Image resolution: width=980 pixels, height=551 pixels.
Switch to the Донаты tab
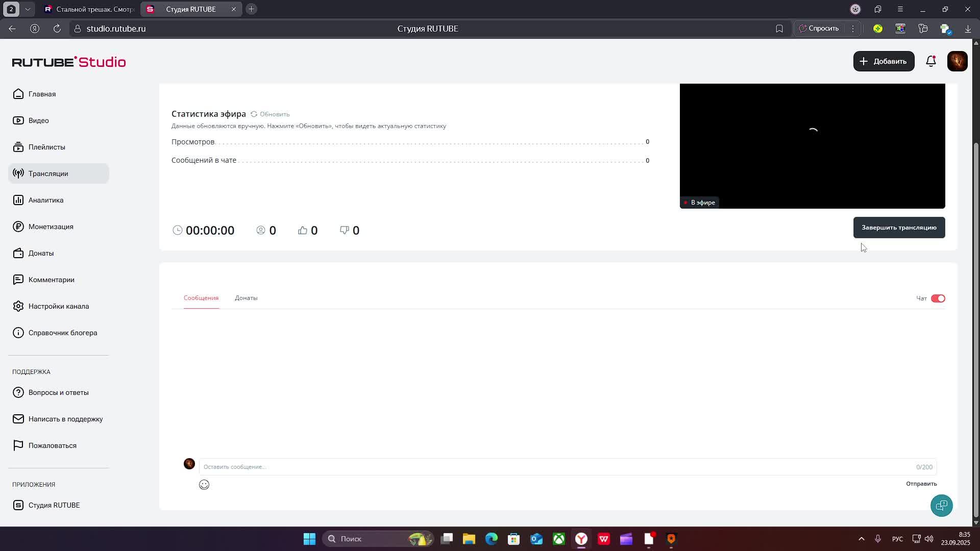pyautogui.click(x=246, y=298)
